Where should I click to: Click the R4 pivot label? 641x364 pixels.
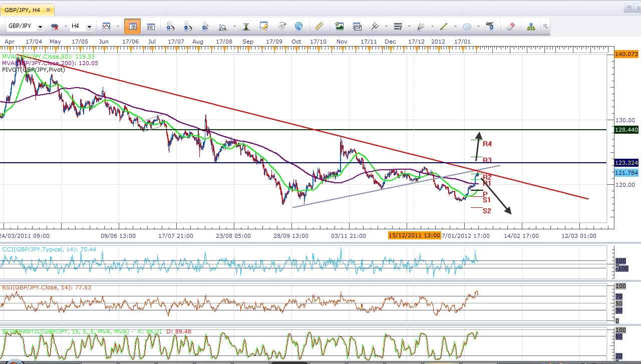point(487,144)
